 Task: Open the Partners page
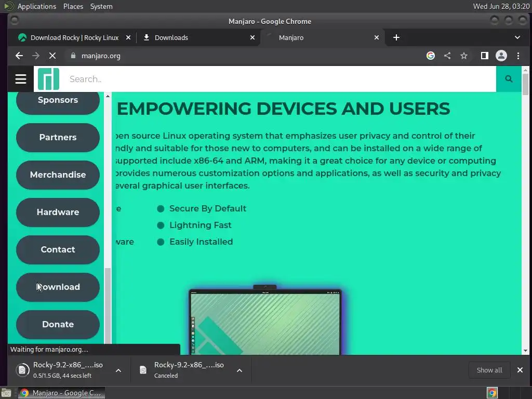pos(58,137)
